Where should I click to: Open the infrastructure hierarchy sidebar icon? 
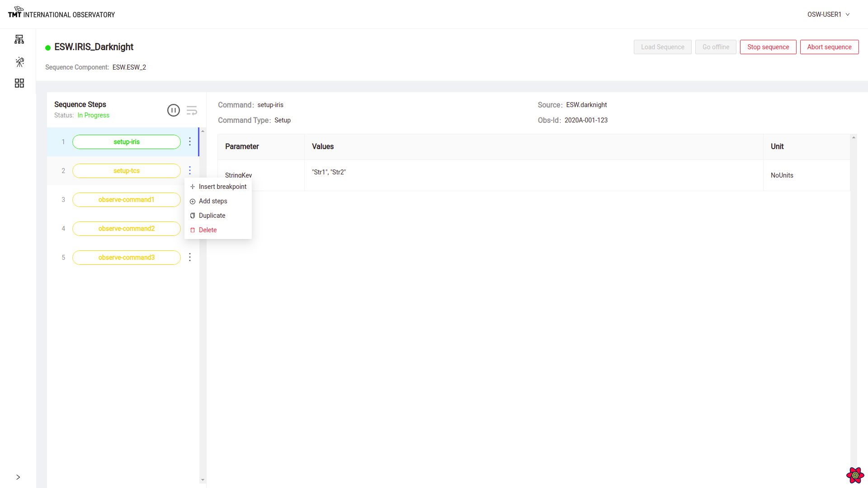click(x=19, y=39)
